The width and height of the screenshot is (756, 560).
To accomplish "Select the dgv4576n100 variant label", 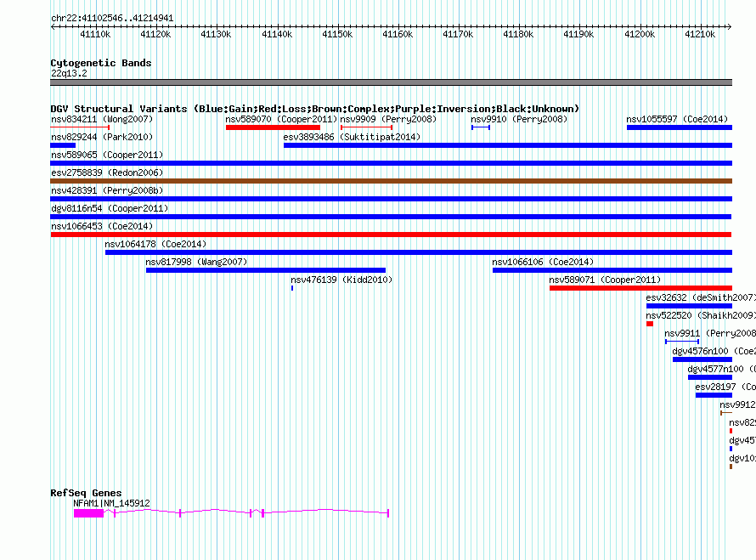I will [x=714, y=351].
